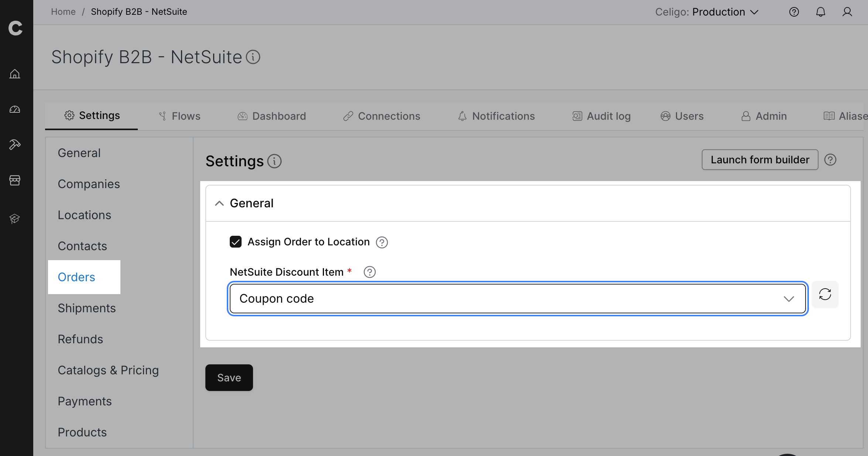Select Catalogs & Pricing in side menu
Image resolution: width=868 pixels, height=456 pixels.
(108, 370)
